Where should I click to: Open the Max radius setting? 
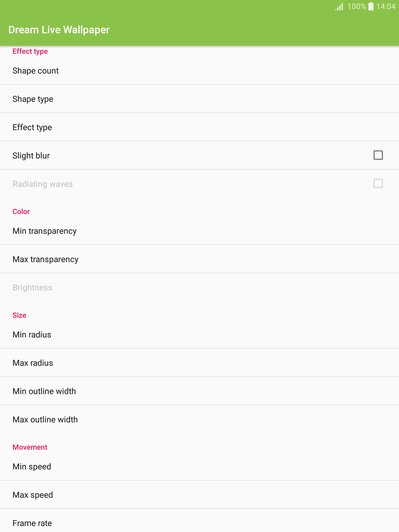coord(199,363)
